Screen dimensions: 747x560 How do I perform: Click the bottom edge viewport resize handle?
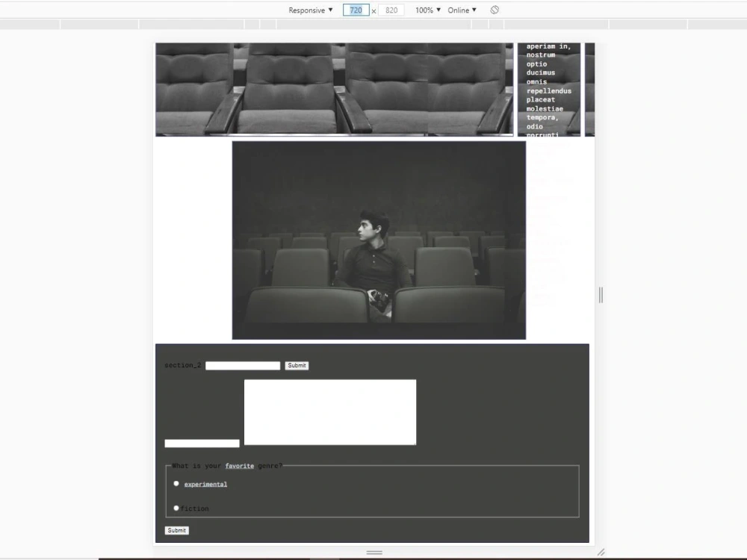[x=374, y=553]
